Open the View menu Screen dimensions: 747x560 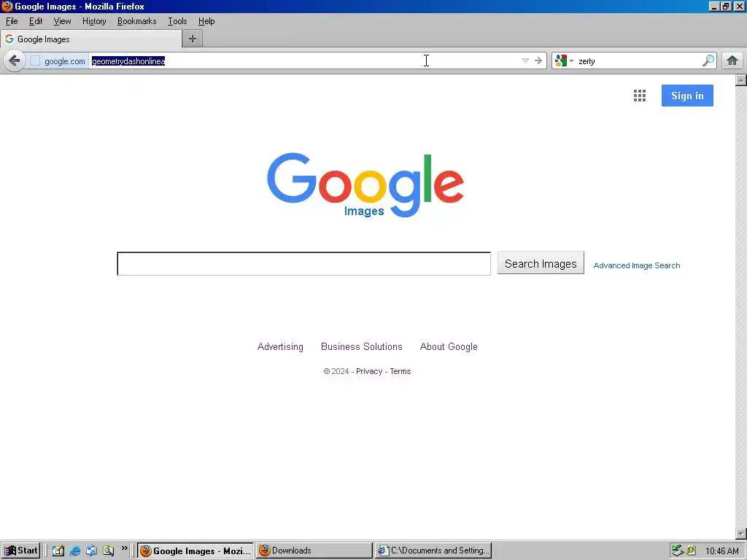pos(63,21)
